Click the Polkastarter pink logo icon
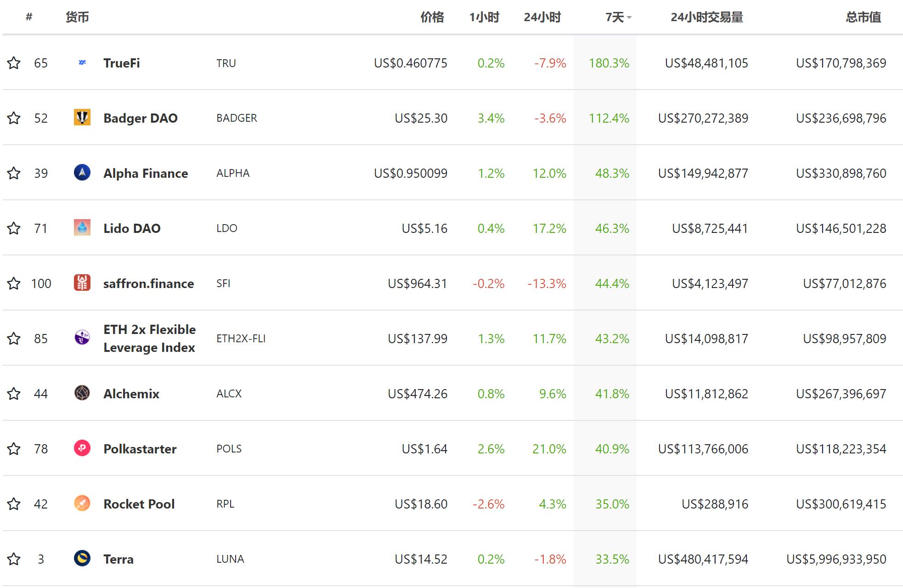Viewport: 903px width, 588px height. pos(82,448)
